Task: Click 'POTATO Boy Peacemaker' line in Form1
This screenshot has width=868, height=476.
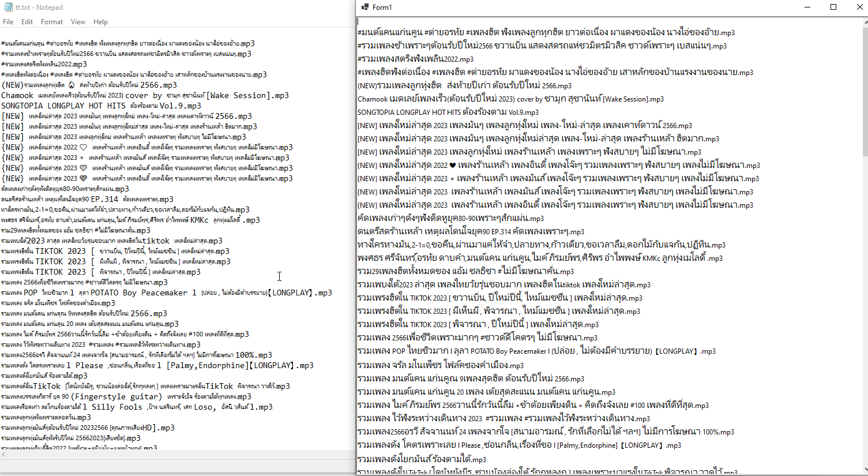Action: coord(536,351)
